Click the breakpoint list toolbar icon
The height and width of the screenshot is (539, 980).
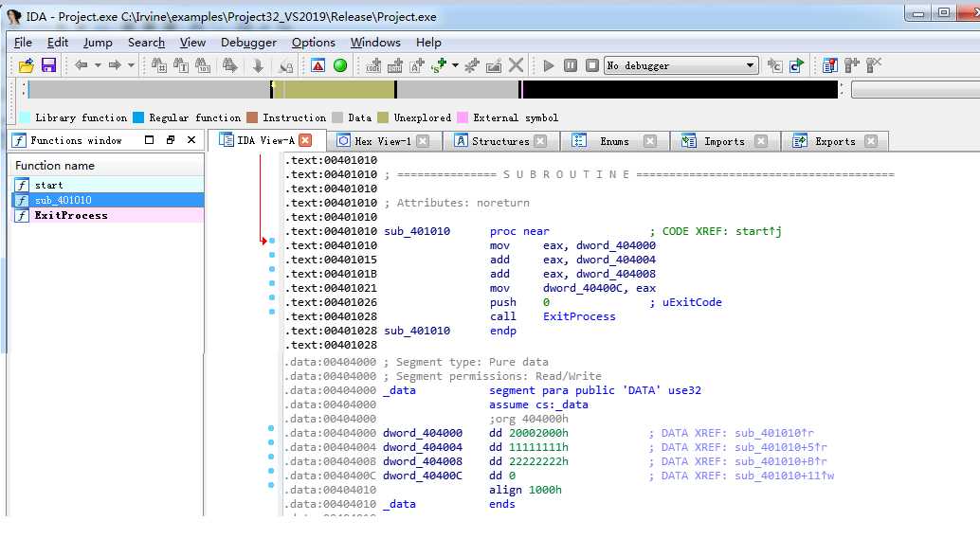coord(830,65)
